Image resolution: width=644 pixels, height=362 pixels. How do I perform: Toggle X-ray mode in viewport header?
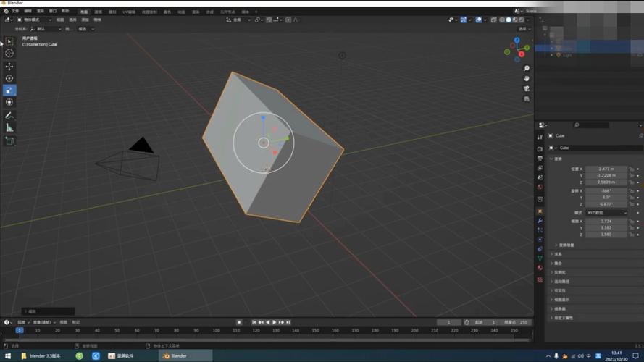[493, 20]
